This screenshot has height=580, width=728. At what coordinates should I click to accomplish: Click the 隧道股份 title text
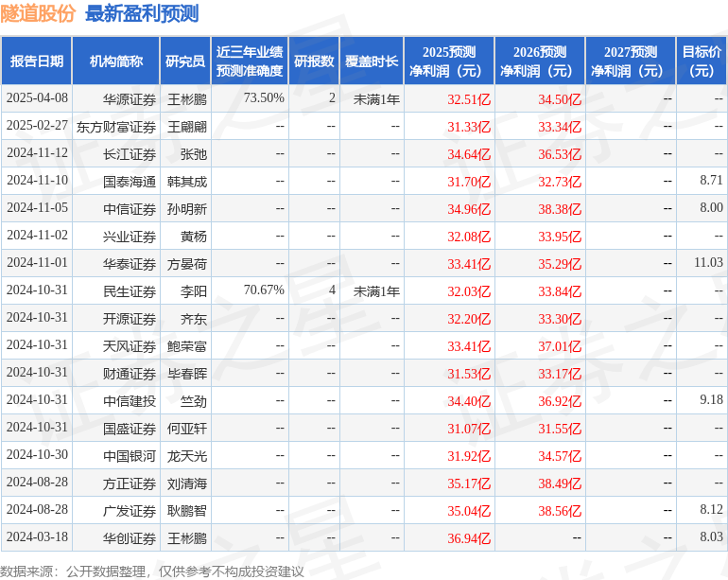point(38,13)
